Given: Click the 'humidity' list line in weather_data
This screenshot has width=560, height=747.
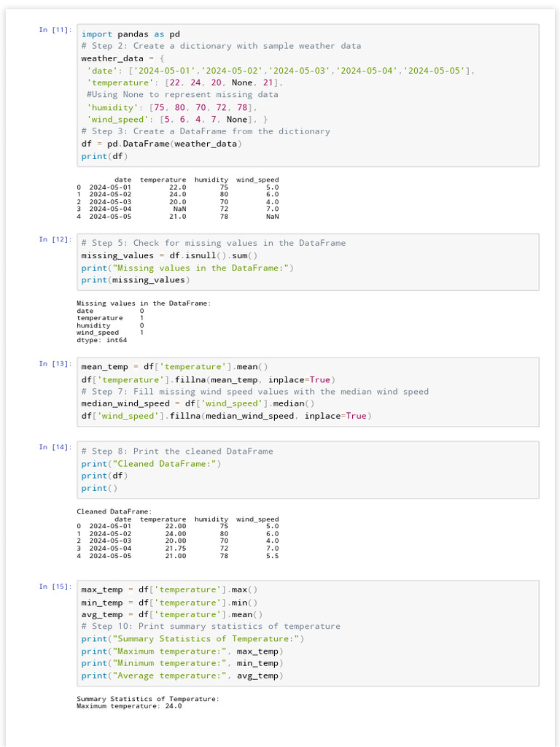Looking at the screenshot, I should pos(171,107).
